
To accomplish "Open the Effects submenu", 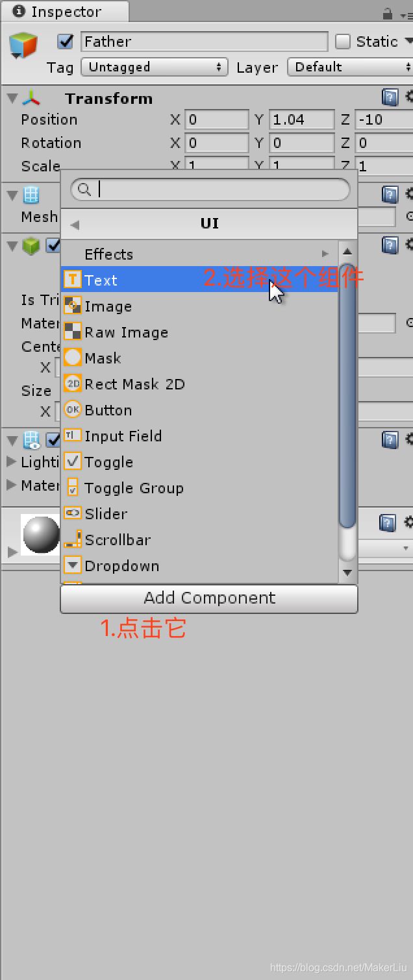I will (x=200, y=254).
